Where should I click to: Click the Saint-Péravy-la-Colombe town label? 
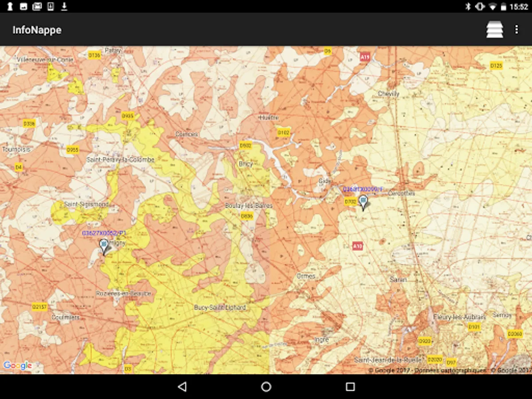coord(121,160)
